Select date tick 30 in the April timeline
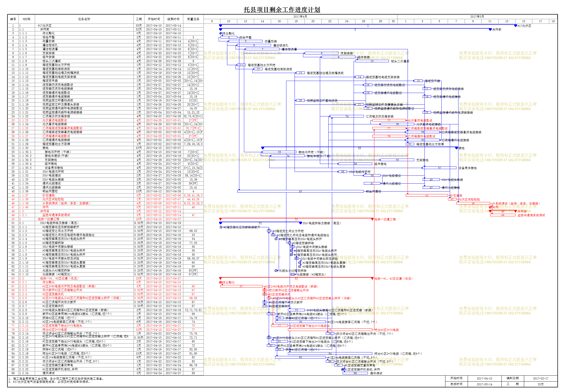Viewport: 561px width, 392px height. (393, 21)
